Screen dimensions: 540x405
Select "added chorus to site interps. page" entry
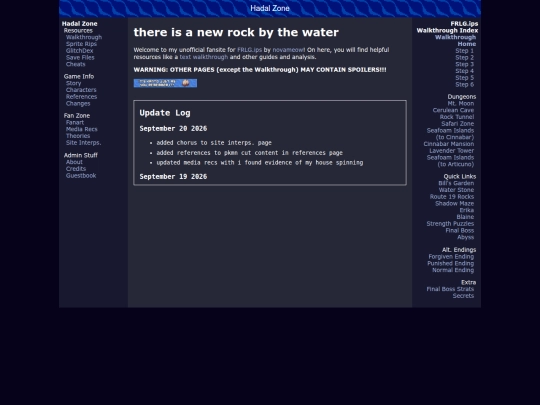pyautogui.click(x=214, y=143)
